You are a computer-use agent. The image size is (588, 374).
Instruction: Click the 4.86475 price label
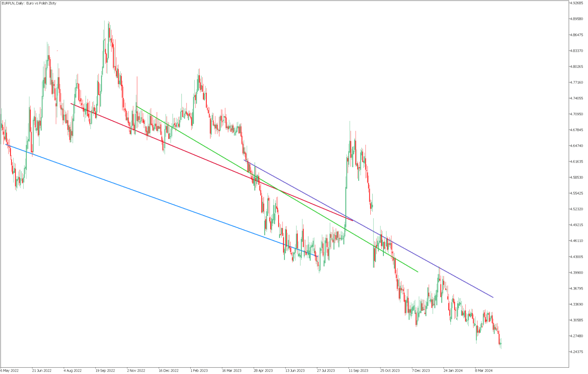576,35
